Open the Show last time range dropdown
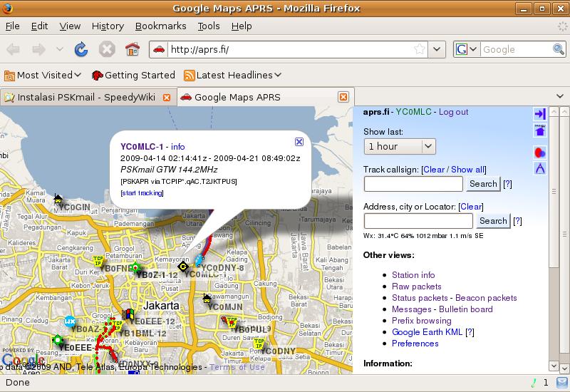Image resolution: width=570 pixels, height=392 pixels. click(399, 146)
